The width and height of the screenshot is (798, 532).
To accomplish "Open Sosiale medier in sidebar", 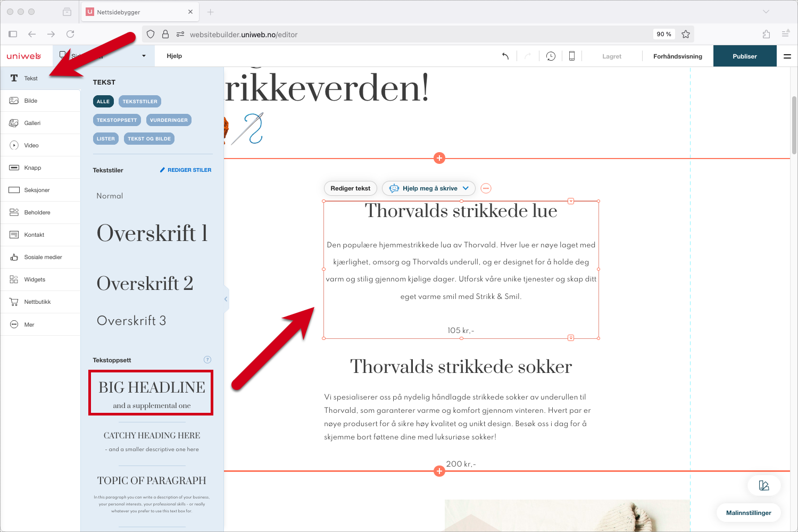I will (x=40, y=257).
